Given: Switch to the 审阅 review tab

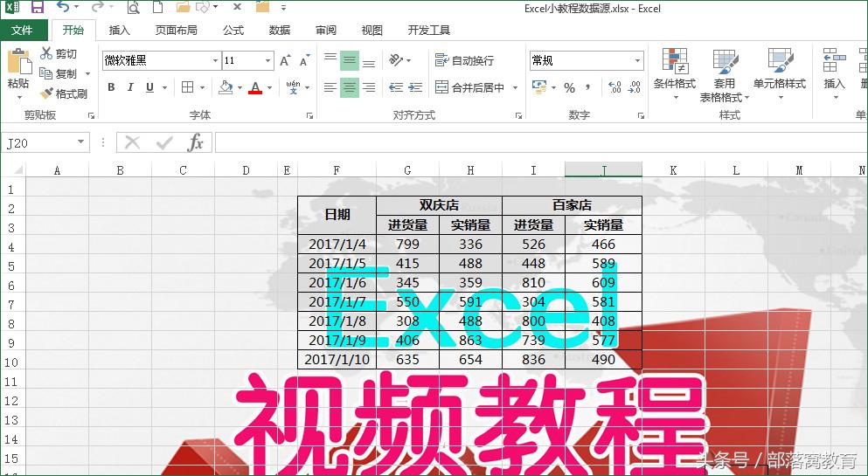Looking at the screenshot, I should point(326,31).
